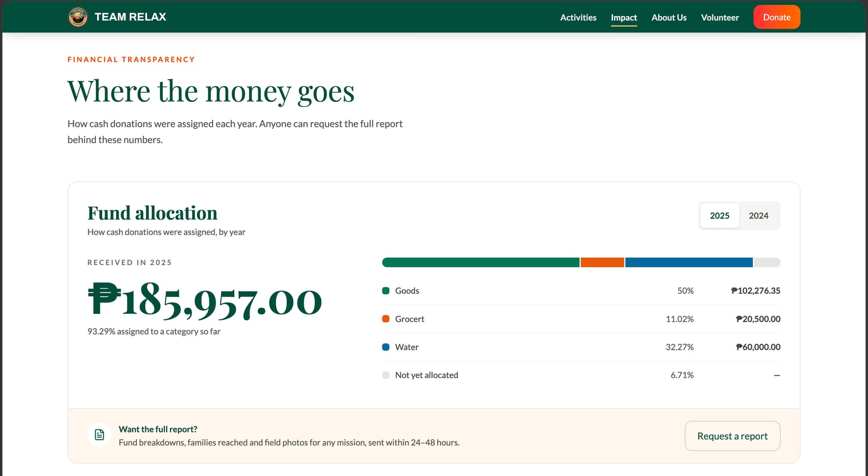Viewport: 868px width, 476px height.
Task: Click the Where the money goes heading
Action: point(211,91)
